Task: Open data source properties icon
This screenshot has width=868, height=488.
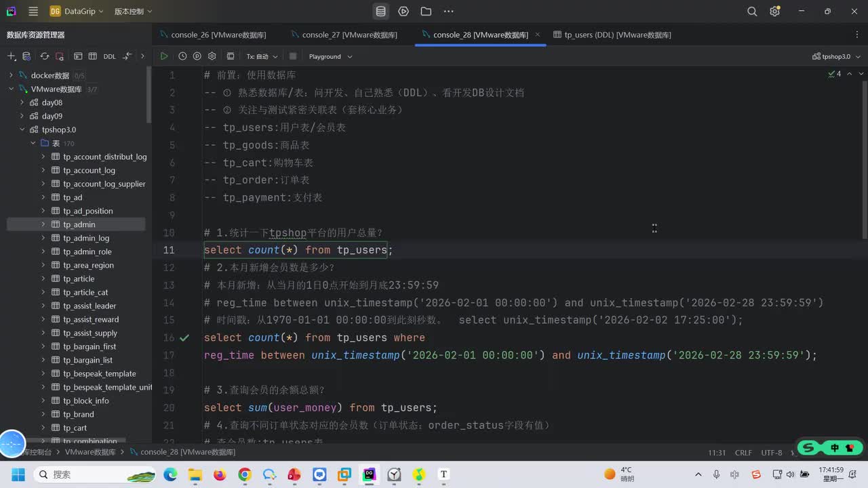Action: [26, 56]
